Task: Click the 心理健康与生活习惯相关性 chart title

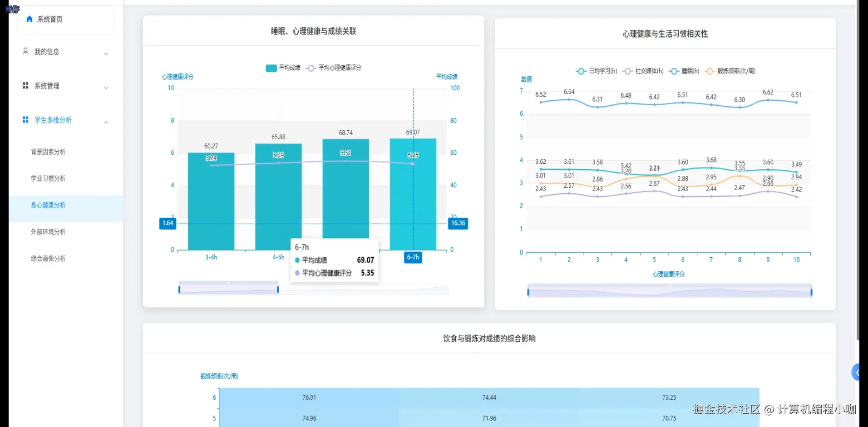Action: point(665,34)
